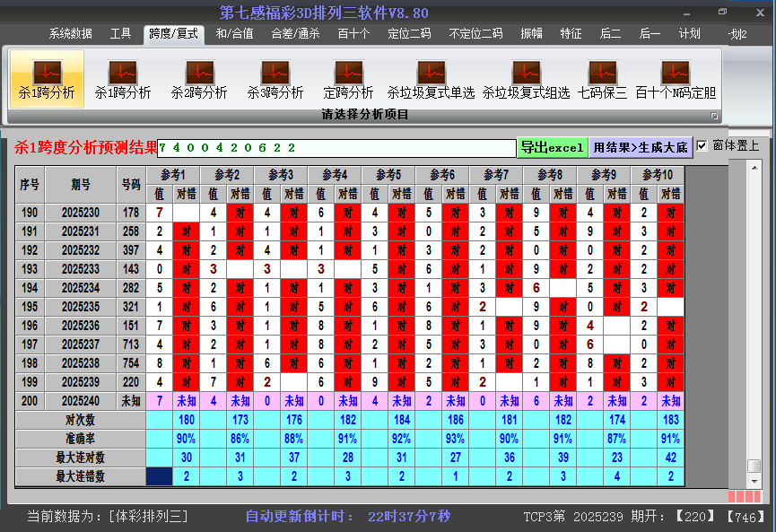Open 杀垃圾复式单选 tool
The image size is (776, 532).
click(431, 79)
